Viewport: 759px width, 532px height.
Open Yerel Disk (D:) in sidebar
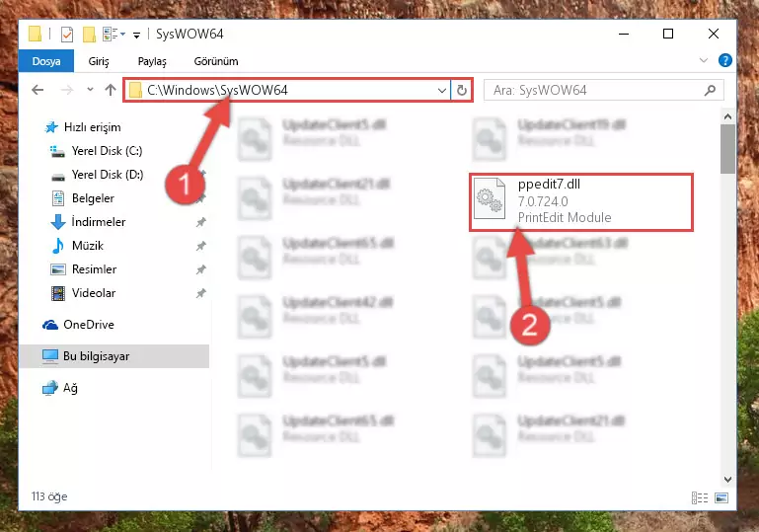coord(107,175)
